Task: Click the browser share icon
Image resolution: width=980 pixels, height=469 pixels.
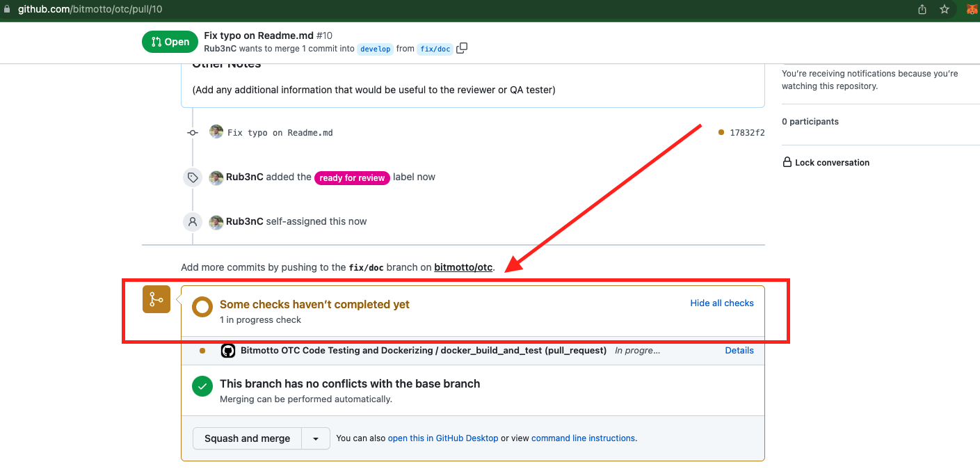Action: click(x=922, y=9)
